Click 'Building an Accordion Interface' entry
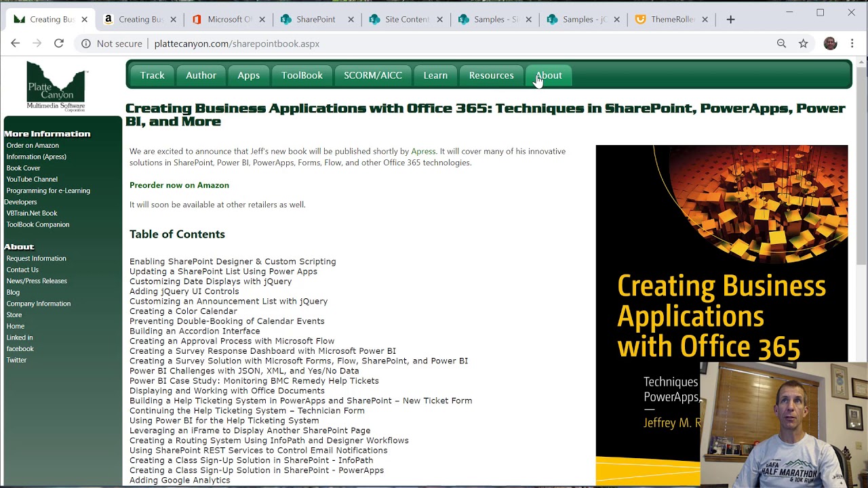 point(195,331)
